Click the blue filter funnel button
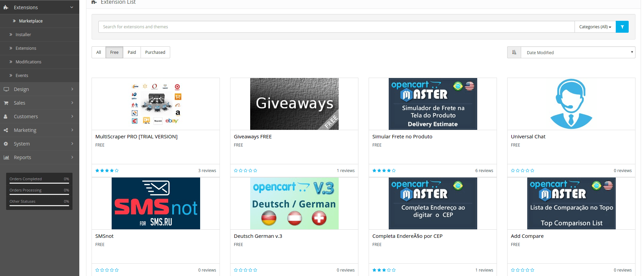644x276 pixels. [x=622, y=27]
